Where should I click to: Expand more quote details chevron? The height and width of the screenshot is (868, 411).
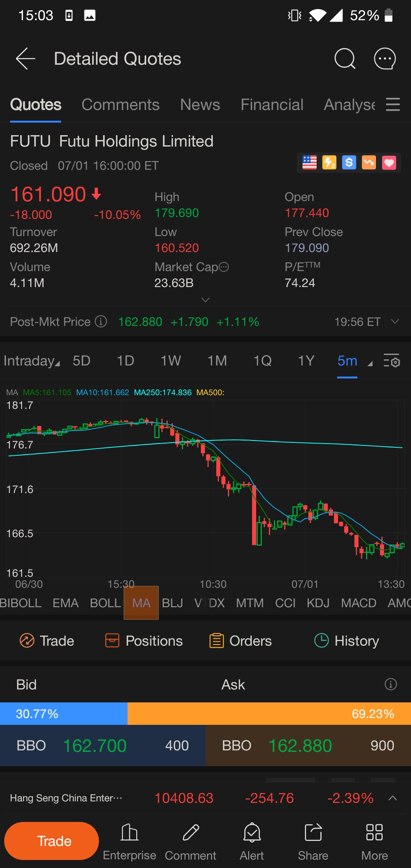205,300
